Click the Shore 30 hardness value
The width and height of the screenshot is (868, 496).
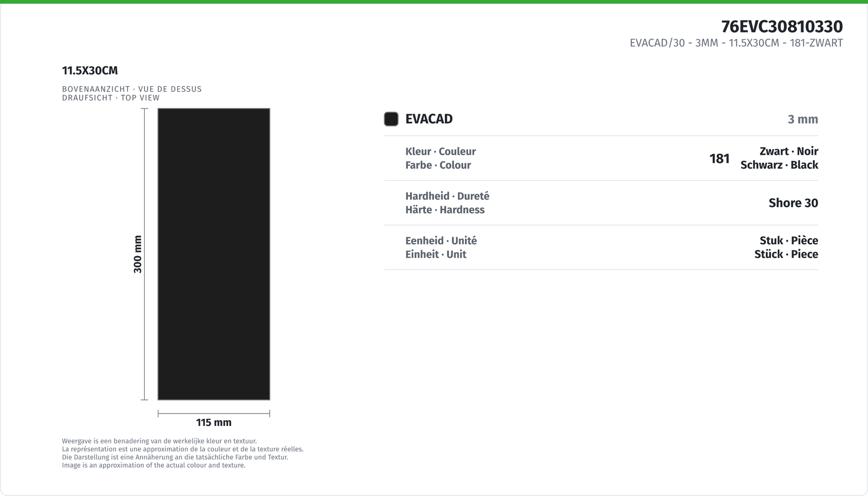[x=793, y=203]
